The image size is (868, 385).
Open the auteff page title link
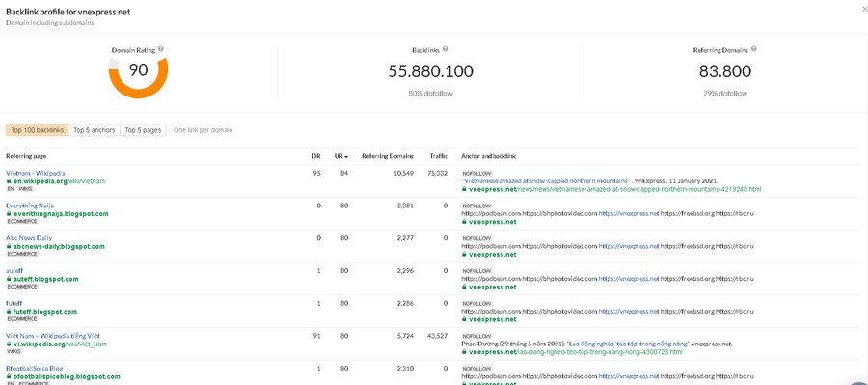tap(14, 271)
